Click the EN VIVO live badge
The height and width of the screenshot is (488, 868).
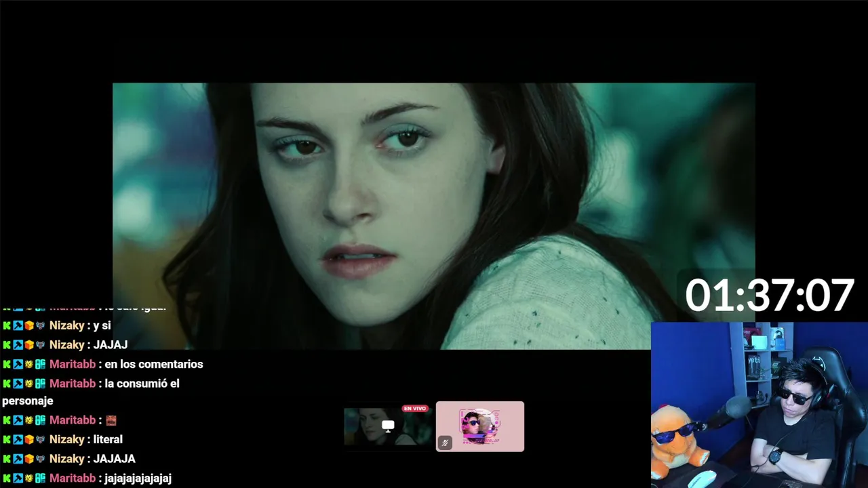[415, 409]
